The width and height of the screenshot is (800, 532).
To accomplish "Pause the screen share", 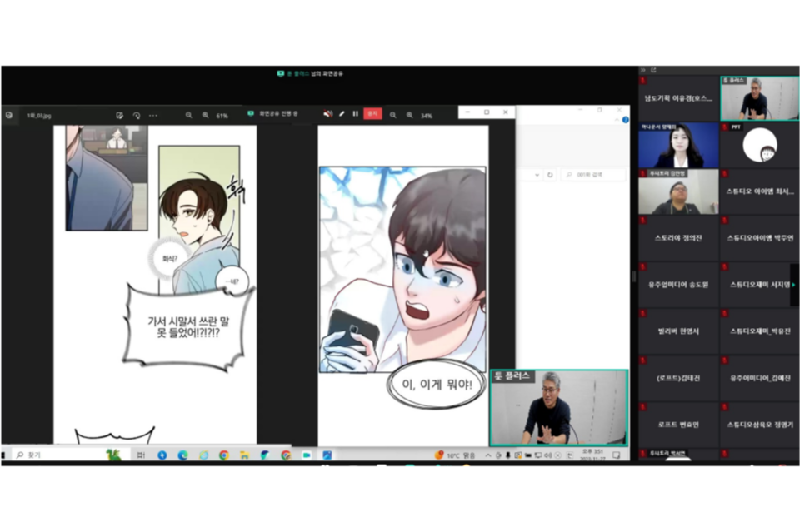I will pos(356,114).
